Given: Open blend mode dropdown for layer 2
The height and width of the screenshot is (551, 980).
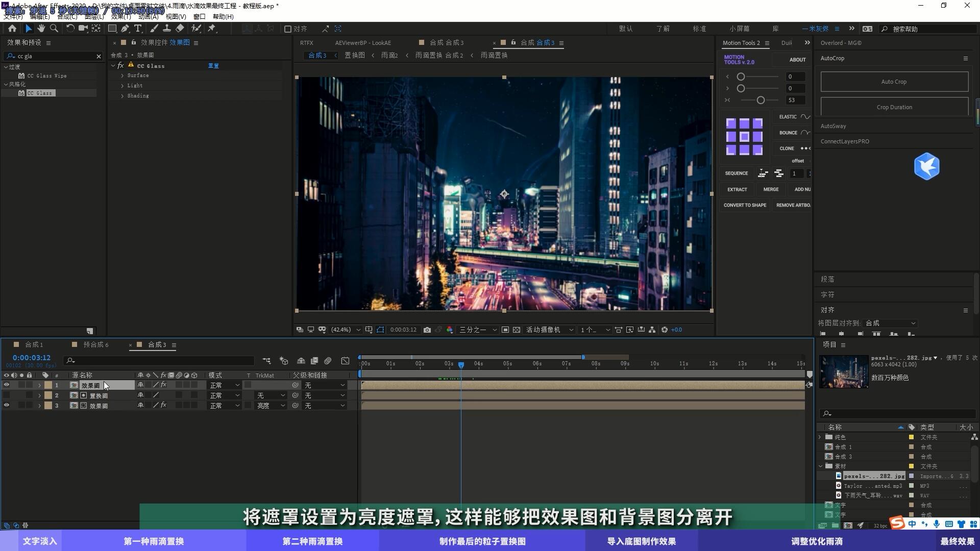Looking at the screenshot, I should pos(224,395).
